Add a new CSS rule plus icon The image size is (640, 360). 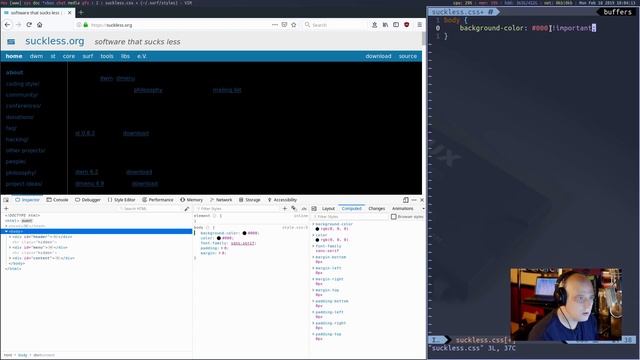285,209
